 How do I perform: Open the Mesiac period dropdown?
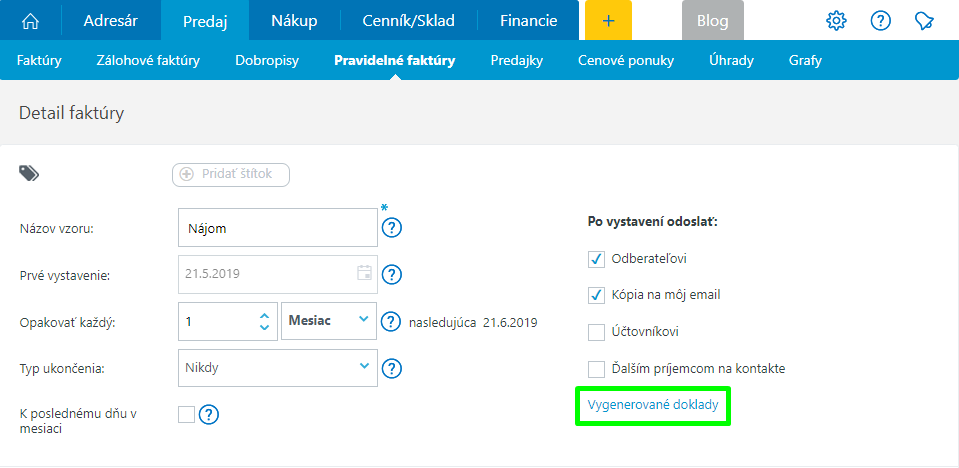point(329,321)
